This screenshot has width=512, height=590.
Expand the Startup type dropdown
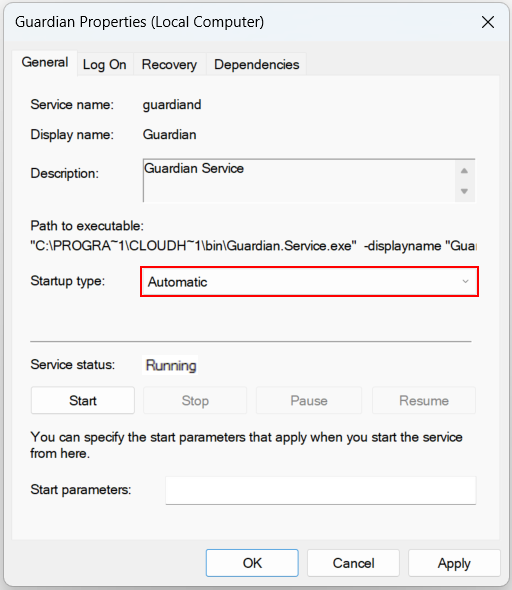click(x=309, y=282)
